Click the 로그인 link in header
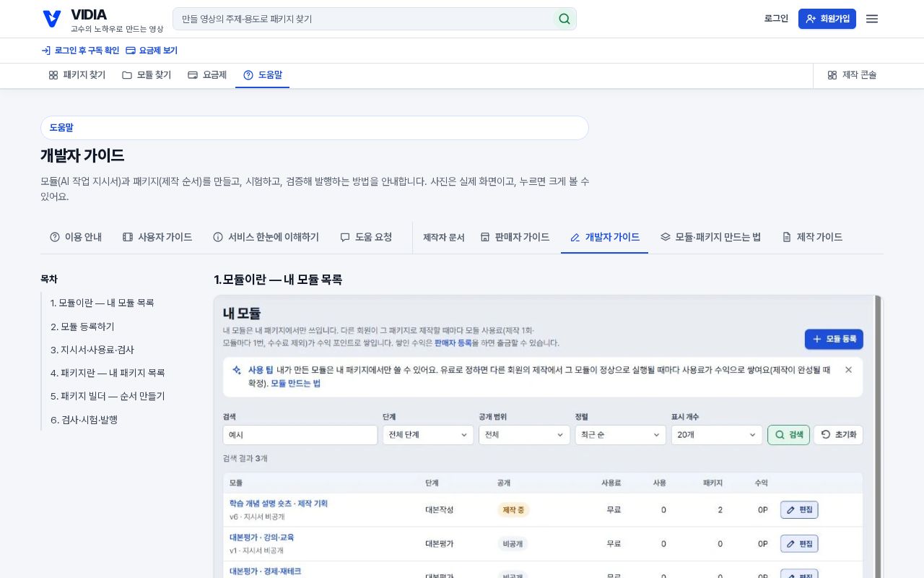The image size is (924, 578). [x=776, y=19]
